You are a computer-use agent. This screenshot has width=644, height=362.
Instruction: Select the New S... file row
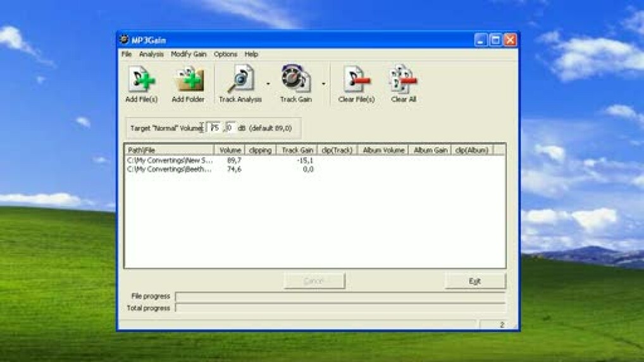coord(170,160)
